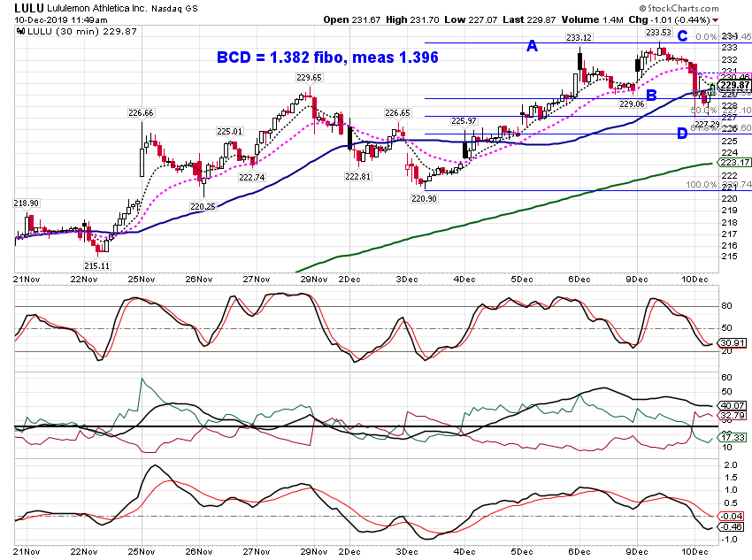Viewport: 752px width, 560px height.
Task: Click the blue letter B annotation
Action: click(x=651, y=96)
